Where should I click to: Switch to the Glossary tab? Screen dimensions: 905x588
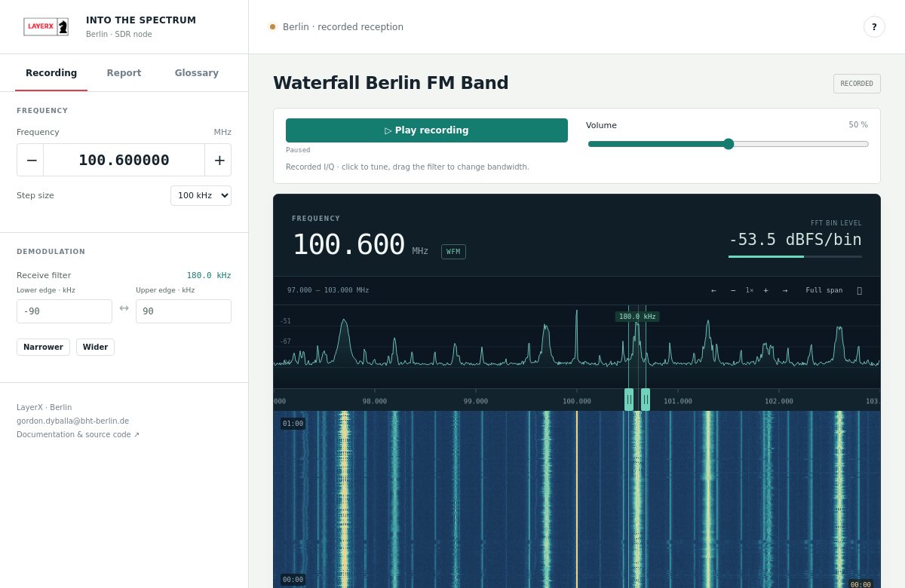197,73
